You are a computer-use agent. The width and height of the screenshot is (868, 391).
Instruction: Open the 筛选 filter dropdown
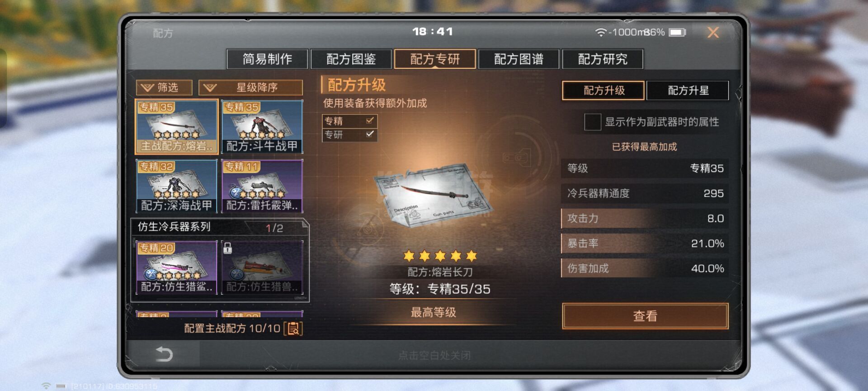(x=164, y=87)
